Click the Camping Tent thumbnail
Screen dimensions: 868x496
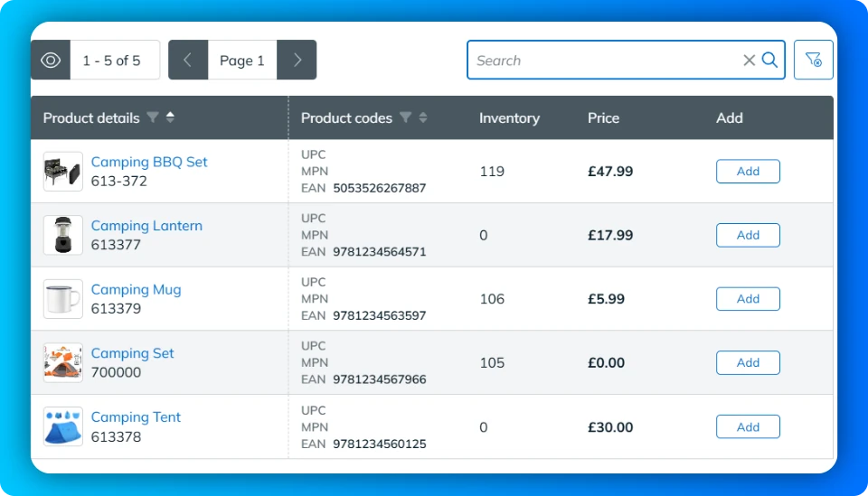point(63,426)
